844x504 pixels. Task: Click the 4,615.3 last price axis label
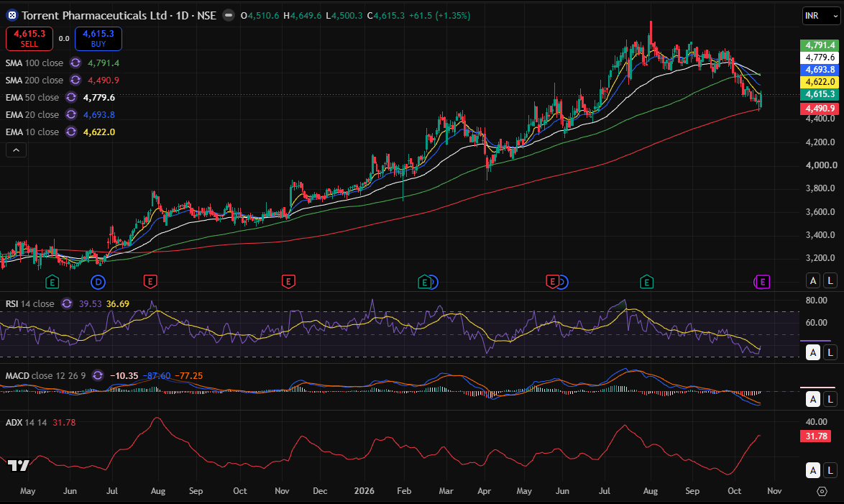click(820, 94)
